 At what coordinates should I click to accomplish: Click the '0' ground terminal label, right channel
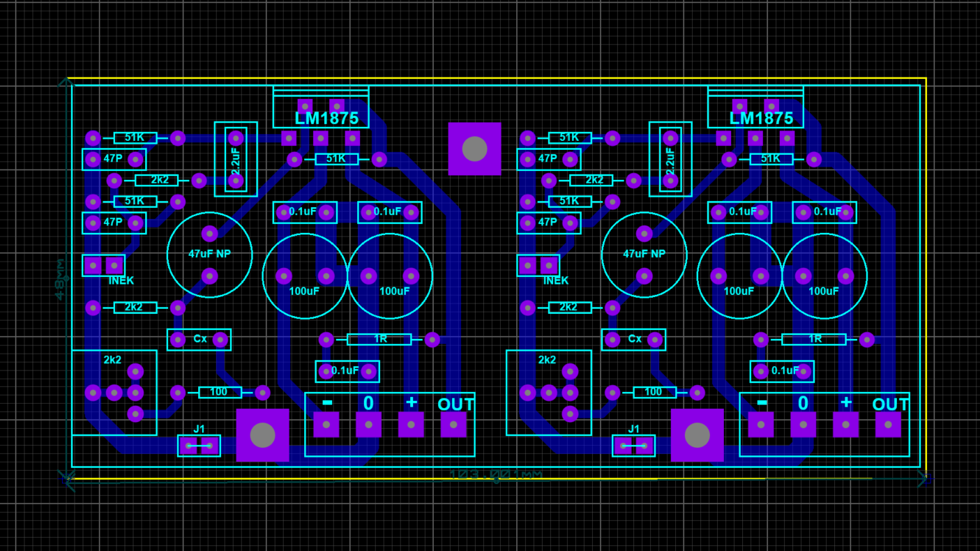pos(803,403)
